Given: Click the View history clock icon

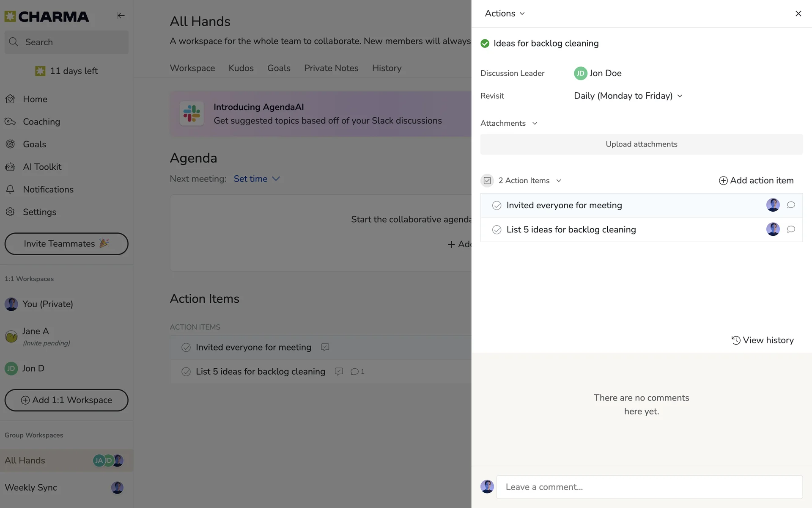Looking at the screenshot, I should [736, 340].
